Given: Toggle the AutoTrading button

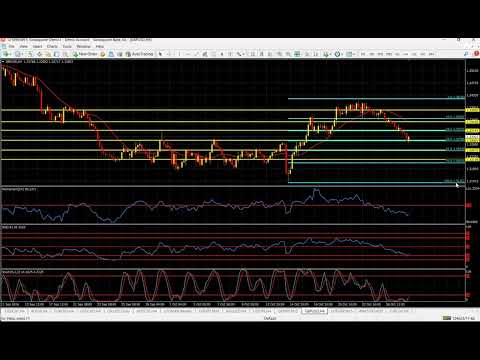Looking at the screenshot, I should (139, 54).
